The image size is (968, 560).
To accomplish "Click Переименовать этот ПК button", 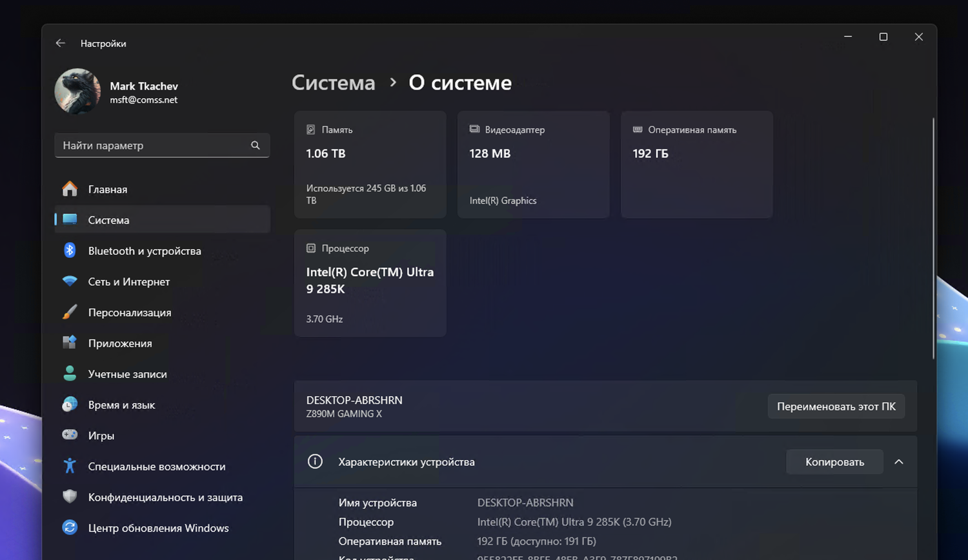I will coord(836,406).
